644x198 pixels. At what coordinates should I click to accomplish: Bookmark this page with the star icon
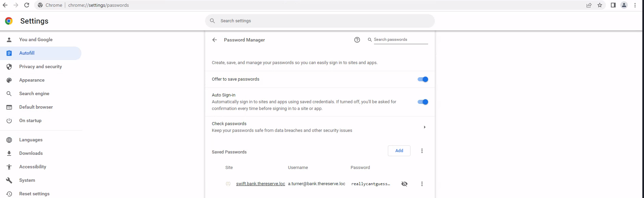click(600, 5)
